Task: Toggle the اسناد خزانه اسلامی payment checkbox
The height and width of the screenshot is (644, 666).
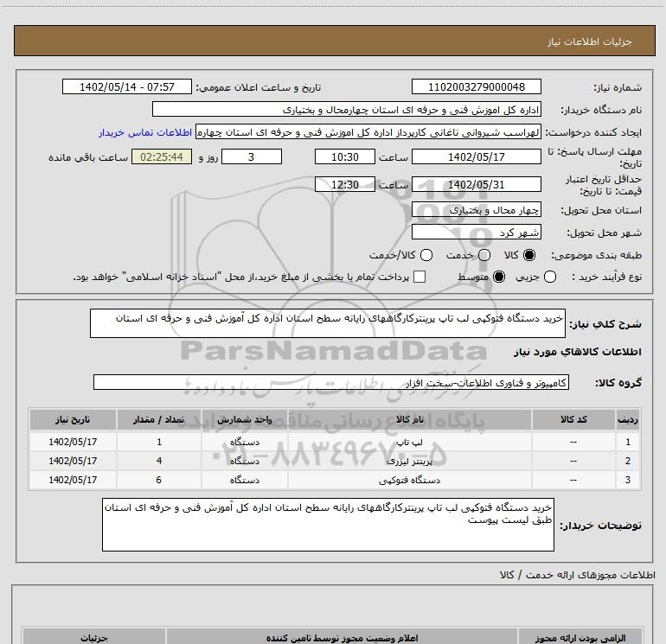Action: click(x=419, y=277)
